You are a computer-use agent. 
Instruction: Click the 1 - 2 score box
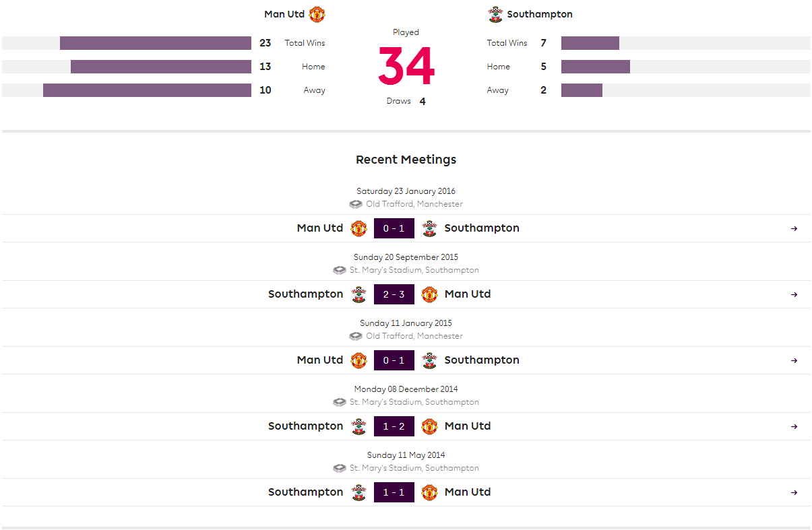coord(394,426)
